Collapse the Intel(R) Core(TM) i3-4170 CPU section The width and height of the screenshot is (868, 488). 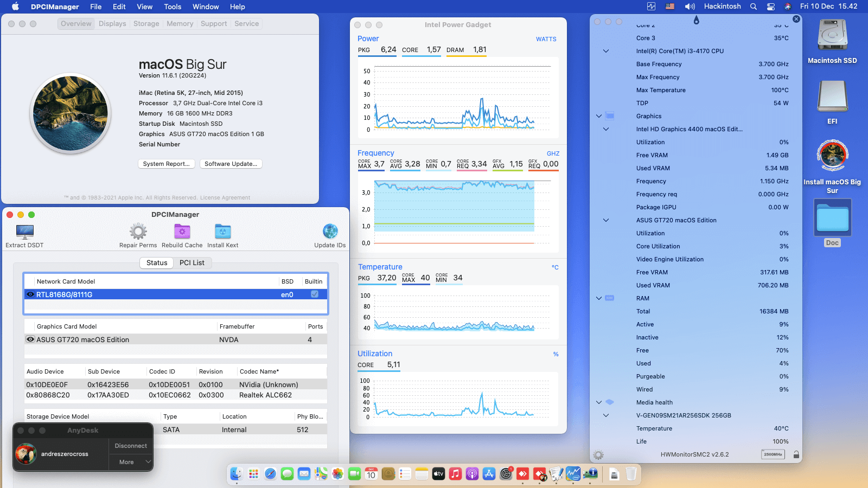(x=606, y=51)
